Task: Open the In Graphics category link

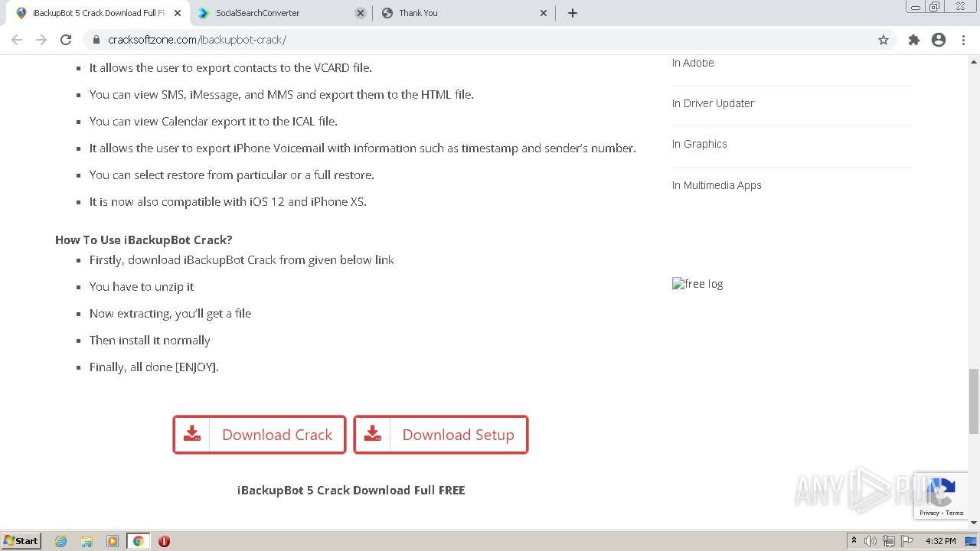Action: (x=700, y=144)
